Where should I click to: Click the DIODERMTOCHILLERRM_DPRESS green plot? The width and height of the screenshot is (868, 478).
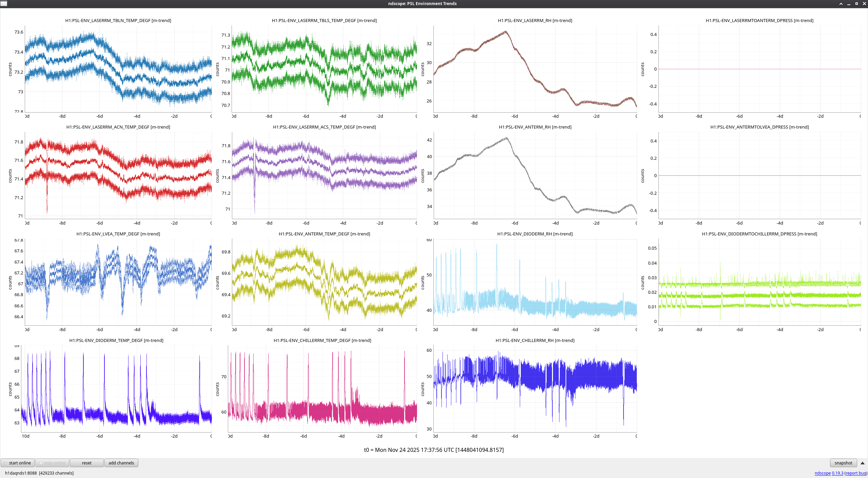coord(759,282)
